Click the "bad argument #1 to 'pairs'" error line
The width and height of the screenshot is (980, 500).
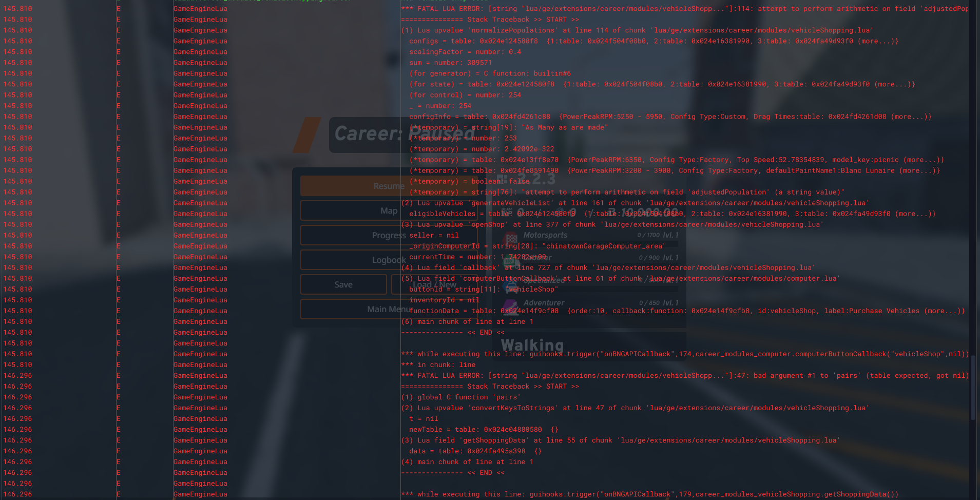click(685, 375)
